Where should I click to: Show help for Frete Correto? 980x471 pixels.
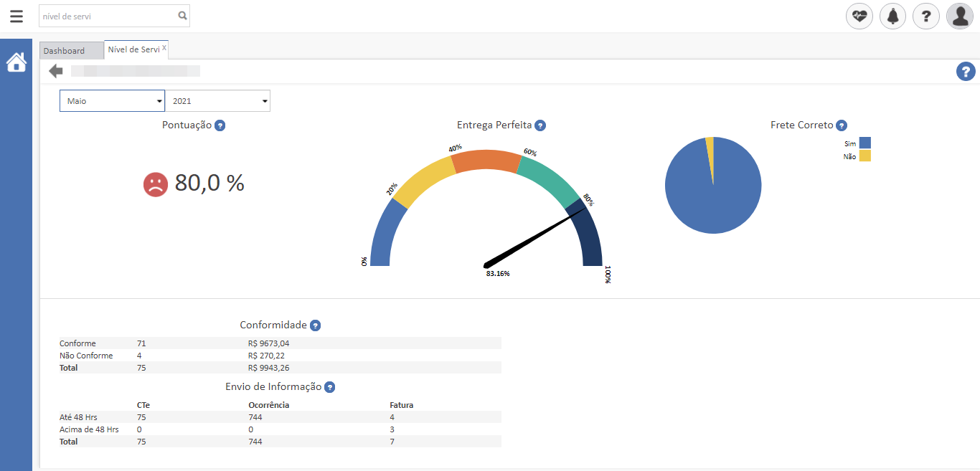tap(842, 125)
